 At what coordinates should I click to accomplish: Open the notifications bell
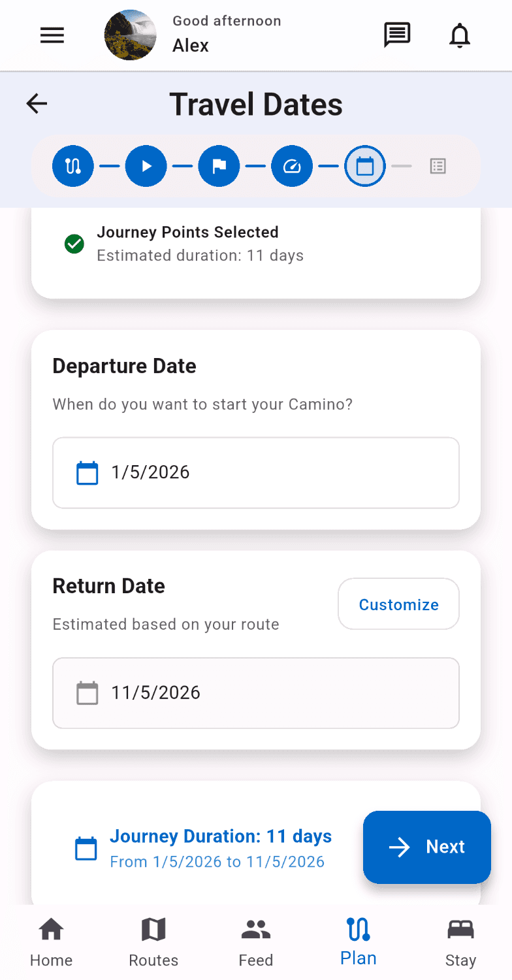[x=460, y=35]
